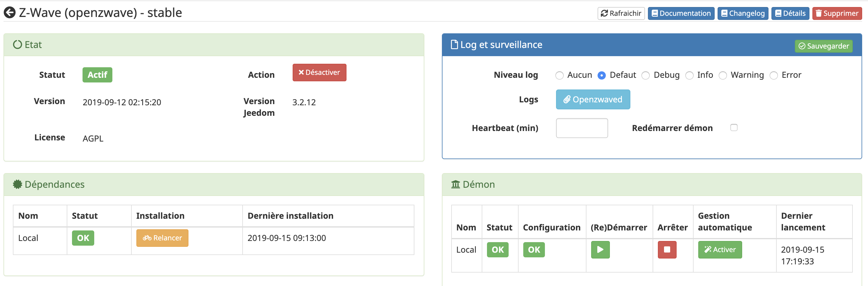View the Changelog
Image resolution: width=868 pixels, height=286 pixels.
click(743, 13)
